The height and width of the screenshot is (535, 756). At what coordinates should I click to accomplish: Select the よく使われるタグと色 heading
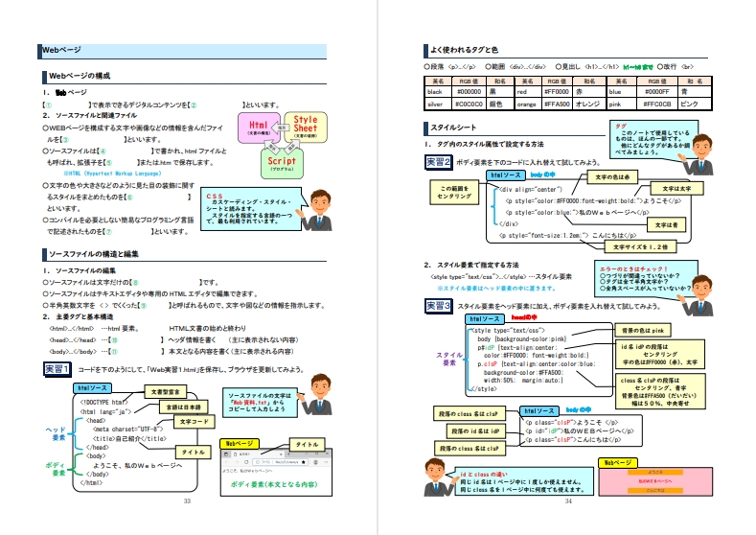click(x=466, y=48)
